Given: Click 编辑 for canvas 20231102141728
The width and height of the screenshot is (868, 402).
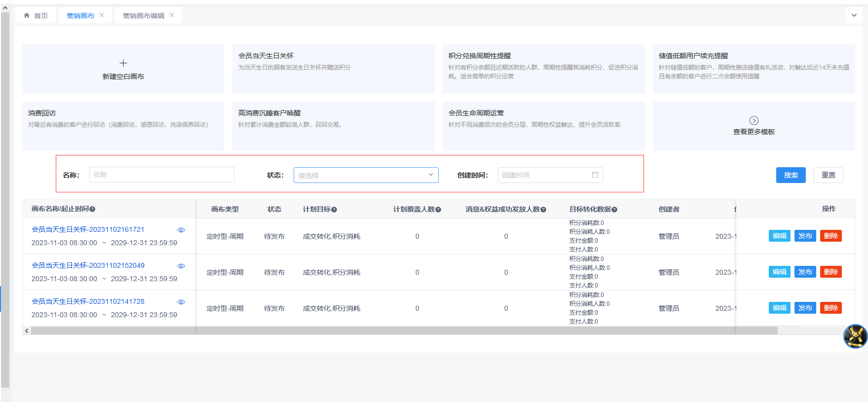Looking at the screenshot, I should point(780,308).
